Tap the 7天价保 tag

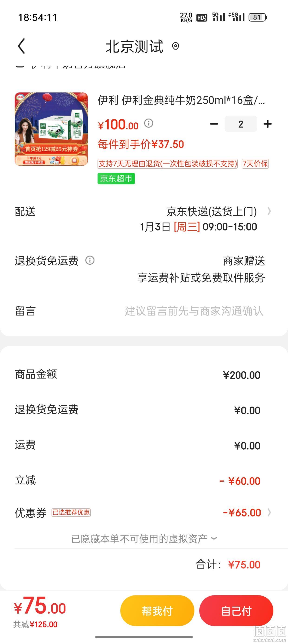click(x=255, y=164)
